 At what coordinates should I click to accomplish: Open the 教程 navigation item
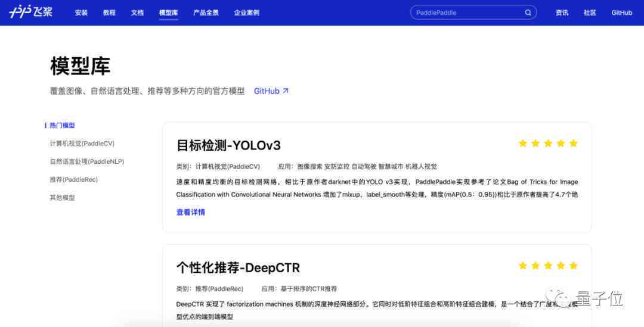click(x=109, y=13)
